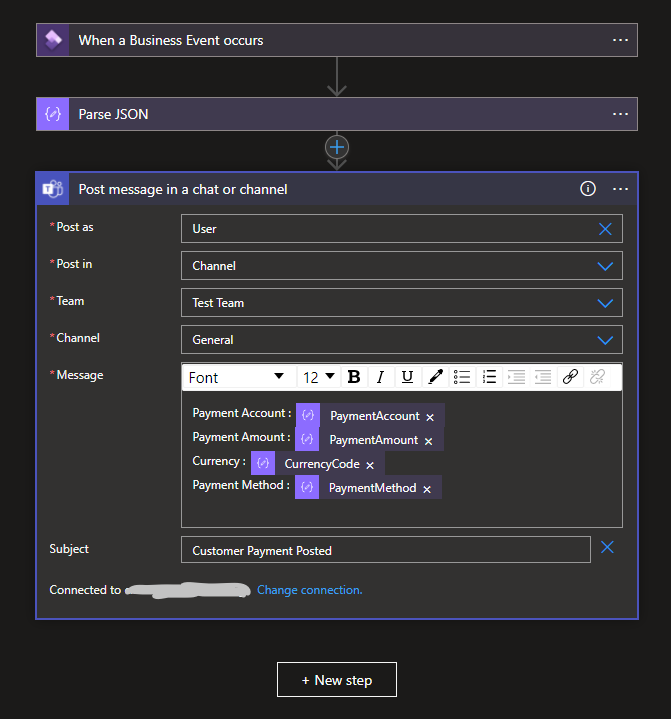Open the Channel dropdown set to General
The width and height of the screenshot is (671, 719).
click(604, 340)
